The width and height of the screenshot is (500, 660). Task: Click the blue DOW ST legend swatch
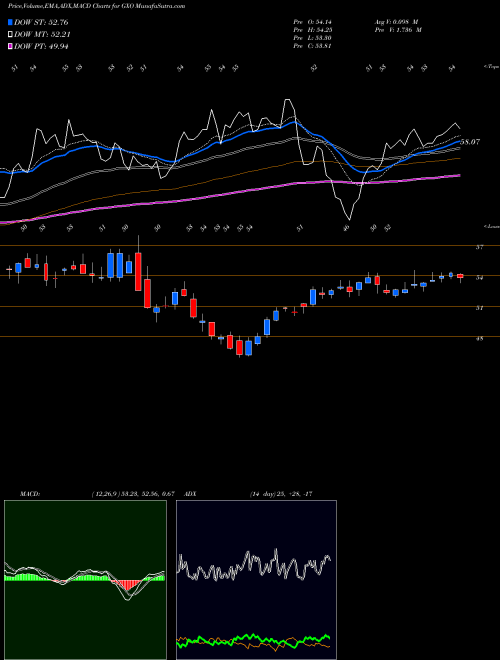tap(11, 22)
